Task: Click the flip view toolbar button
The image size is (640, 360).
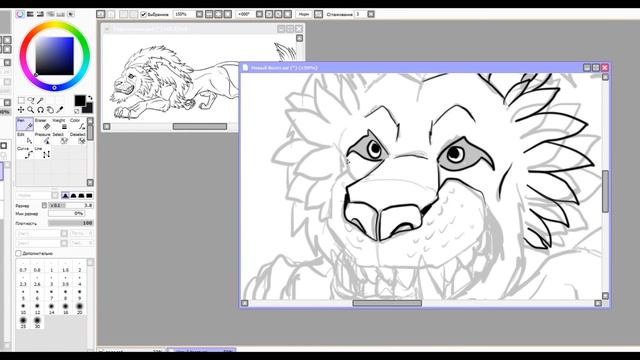Action: tap(318, 14)
